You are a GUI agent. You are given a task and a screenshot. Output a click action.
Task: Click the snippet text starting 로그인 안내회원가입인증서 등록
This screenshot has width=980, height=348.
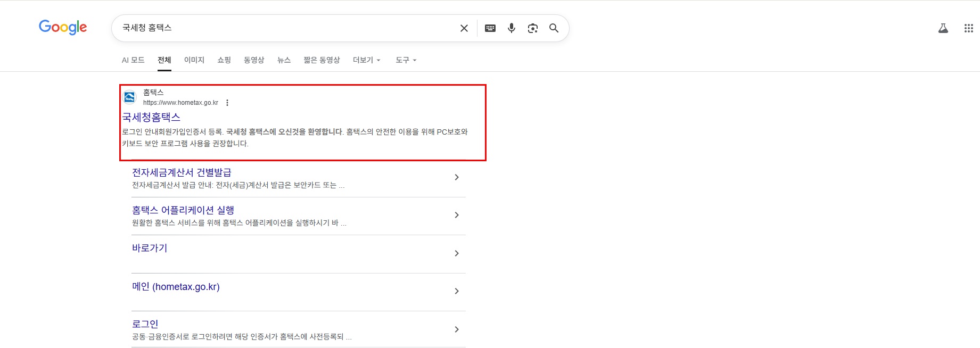coord(295,137)
